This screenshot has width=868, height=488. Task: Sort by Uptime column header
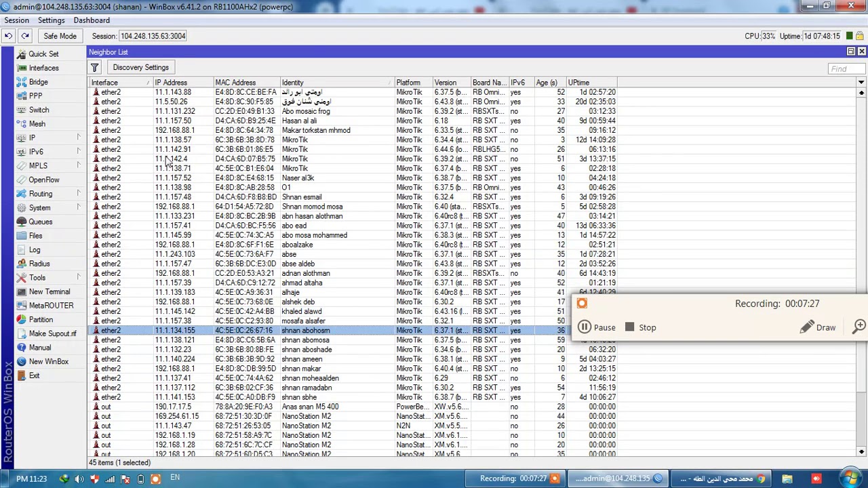[x=593, y=83]
